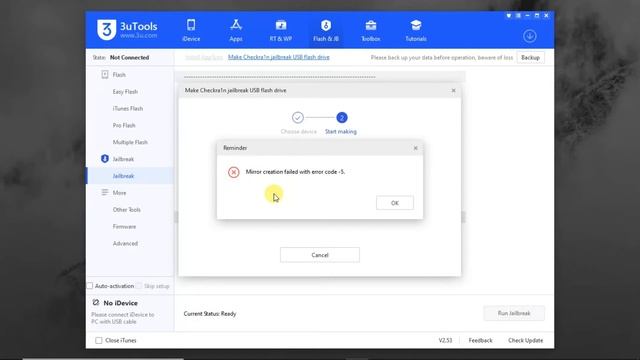Click the Cancel button

click(x=320, y=255)
